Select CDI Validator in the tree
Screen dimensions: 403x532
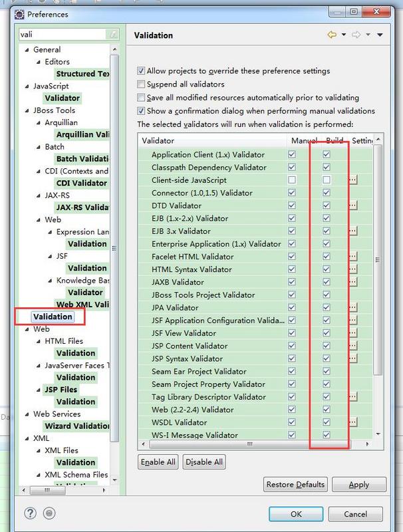tap(81, 183)
